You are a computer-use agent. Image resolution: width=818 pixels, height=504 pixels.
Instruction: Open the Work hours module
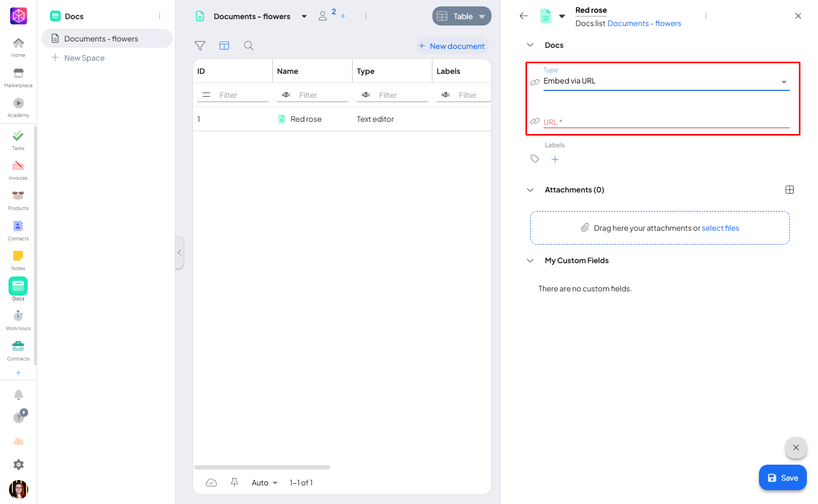coord(18,320)
